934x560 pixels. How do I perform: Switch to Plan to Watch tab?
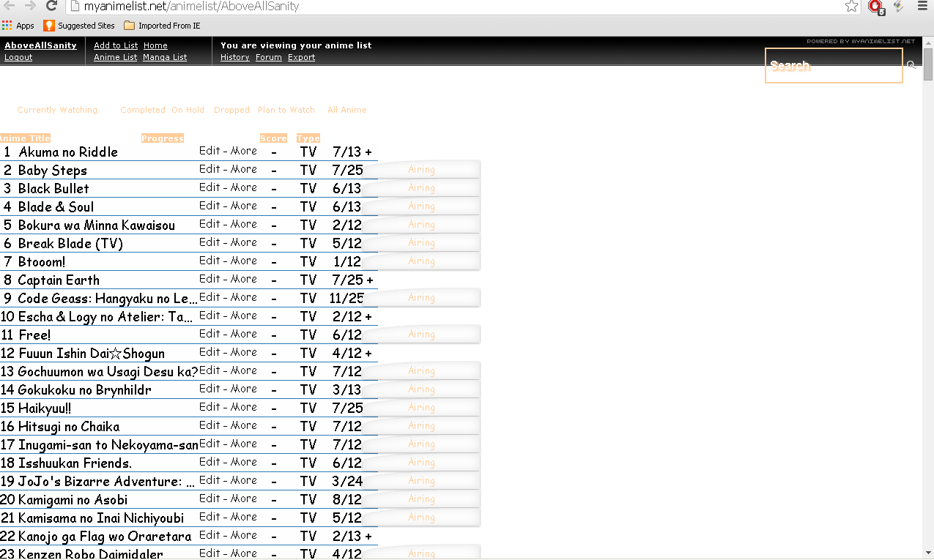(x=286, y=110)
